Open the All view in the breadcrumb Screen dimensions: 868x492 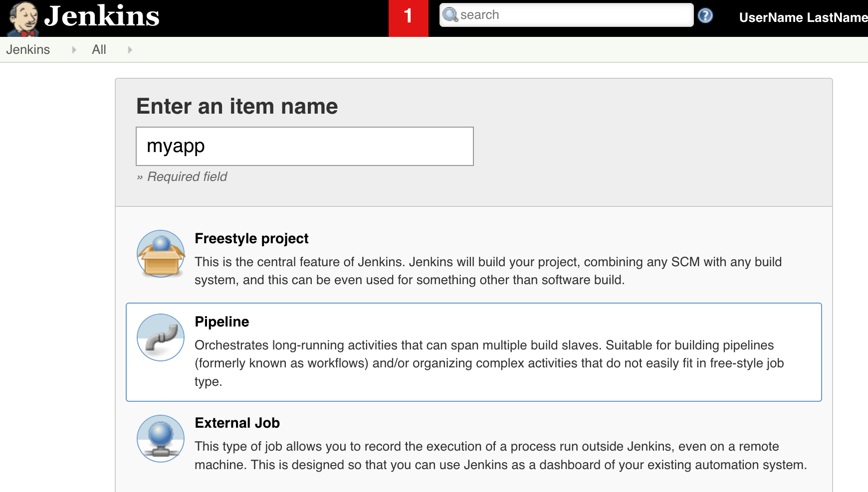coord(99,49)
